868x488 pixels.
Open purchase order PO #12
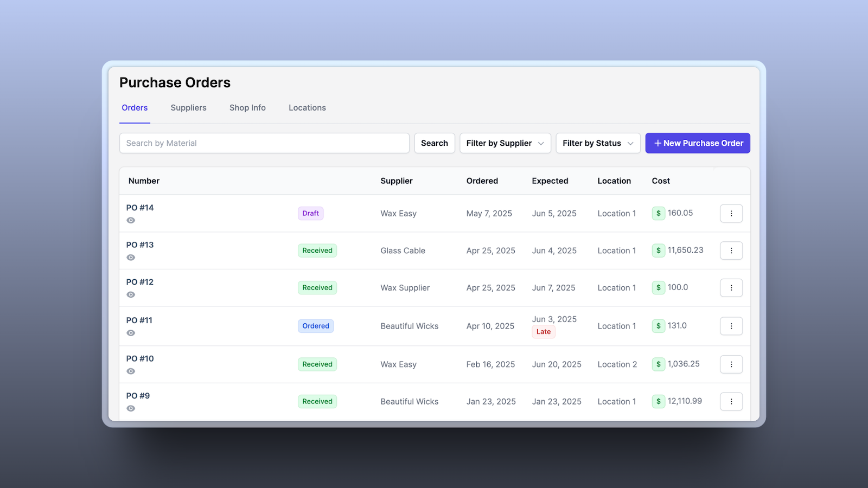140,282
